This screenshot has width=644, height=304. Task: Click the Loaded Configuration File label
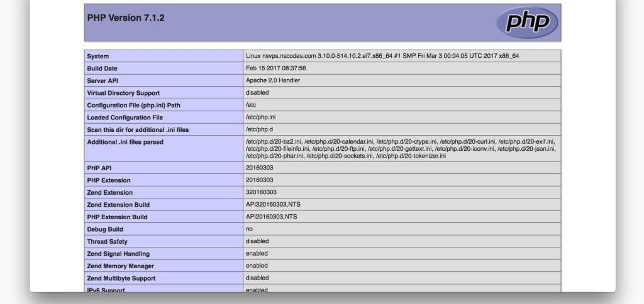pyautogui.click(x=125, y=117)
